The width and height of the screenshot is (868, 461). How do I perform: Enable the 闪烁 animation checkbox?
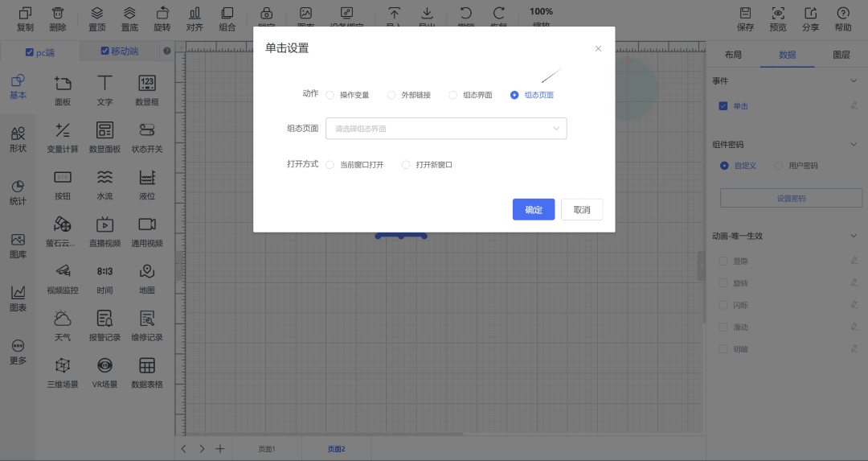723,305
